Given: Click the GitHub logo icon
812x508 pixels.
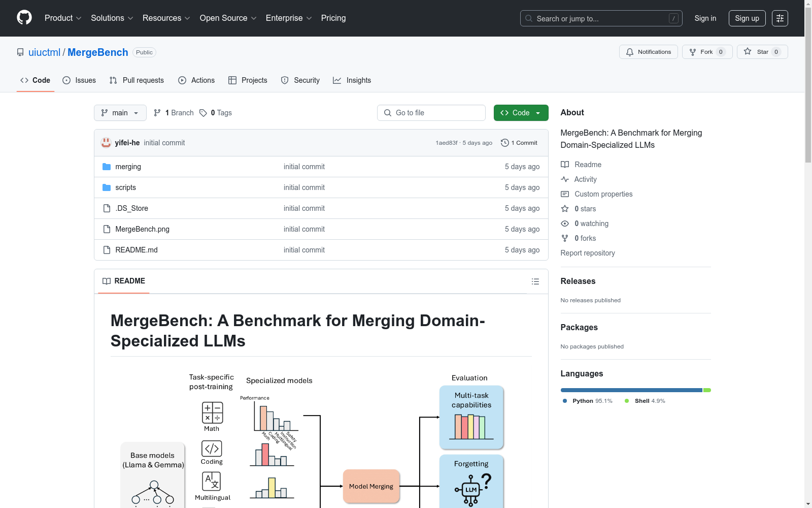Looking at the screenshot, I should (24, 18).
